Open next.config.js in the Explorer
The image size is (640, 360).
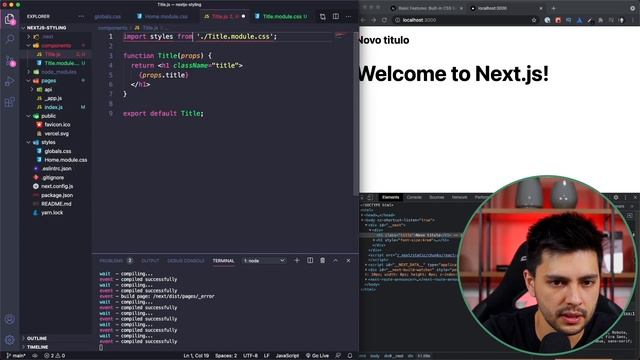pyautogui.click(x=57, y=186)
